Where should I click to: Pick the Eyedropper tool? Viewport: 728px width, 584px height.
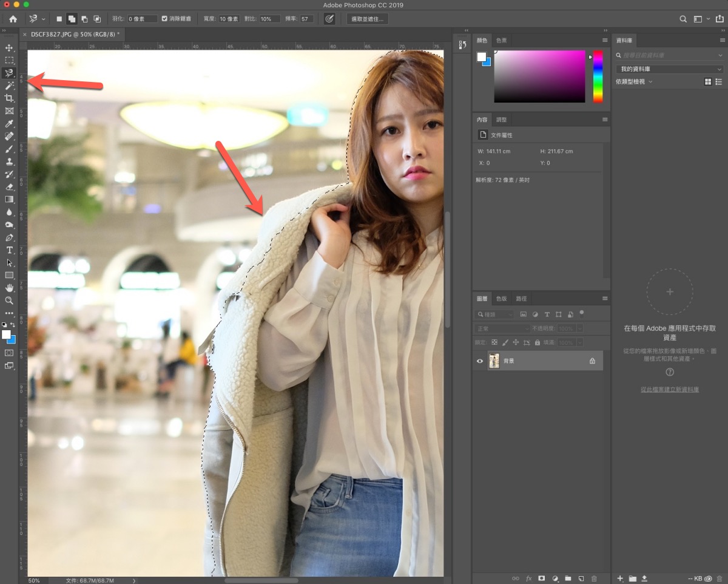point(9,124)
